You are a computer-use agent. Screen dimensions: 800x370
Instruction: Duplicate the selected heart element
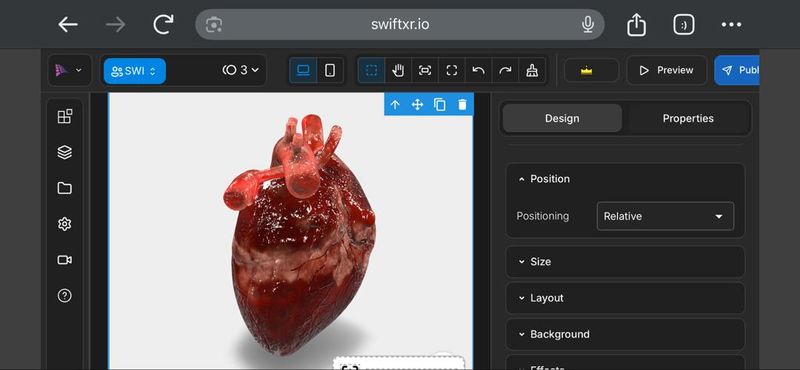pyautogui.click(x=440, y=105)
